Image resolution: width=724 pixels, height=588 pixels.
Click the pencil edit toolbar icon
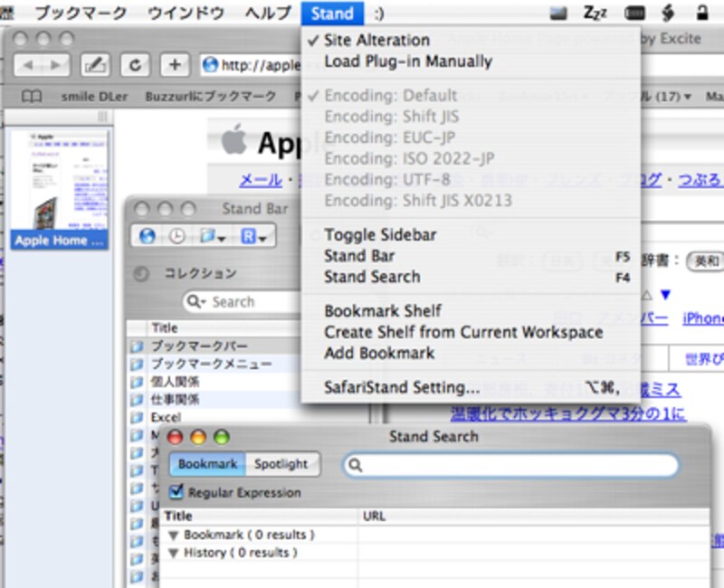[x=96, y=64]
